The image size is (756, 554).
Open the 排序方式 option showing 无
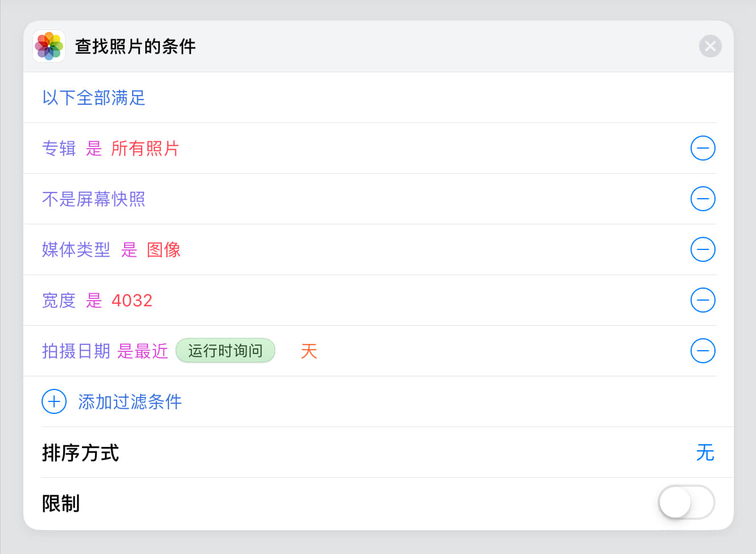coord(705,453)
